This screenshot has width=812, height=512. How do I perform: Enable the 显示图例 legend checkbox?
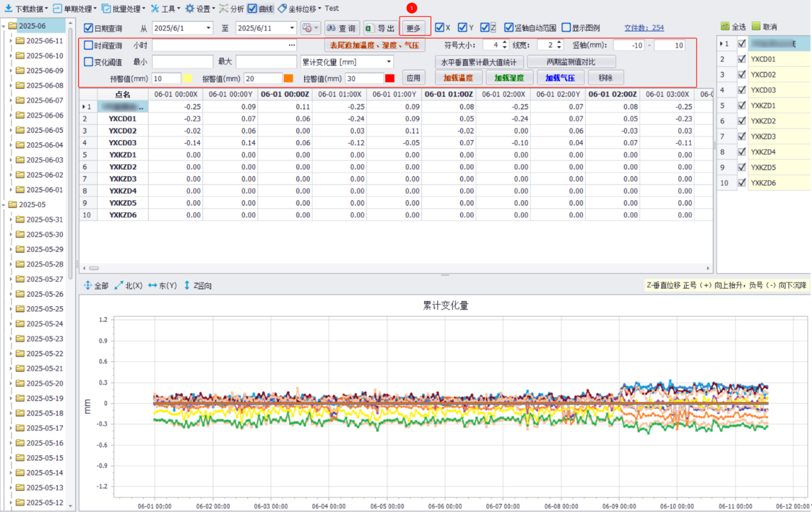(566, 27)
